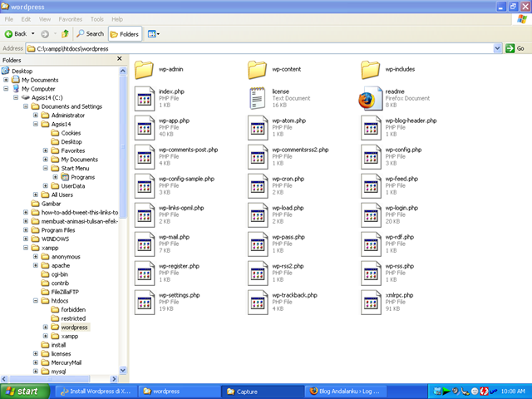Expand the mysql tree node
The image size is (532, 399).
(35, 372)
